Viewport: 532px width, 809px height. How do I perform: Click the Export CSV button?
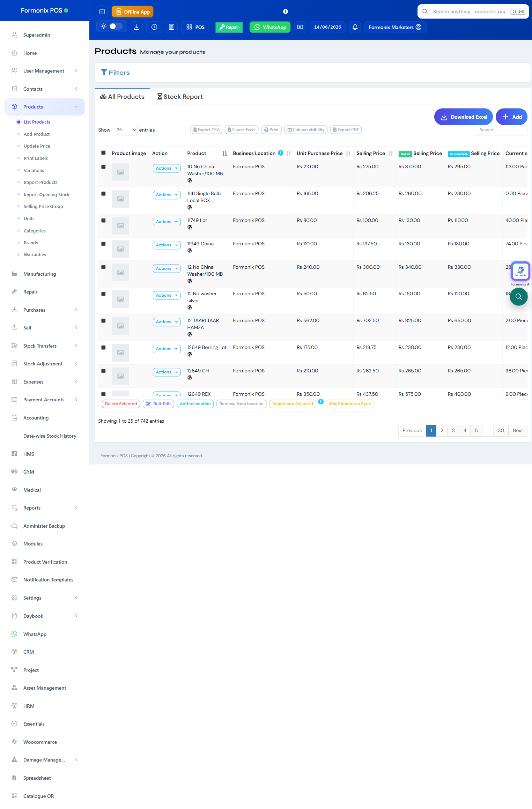[x=206, y=130]
